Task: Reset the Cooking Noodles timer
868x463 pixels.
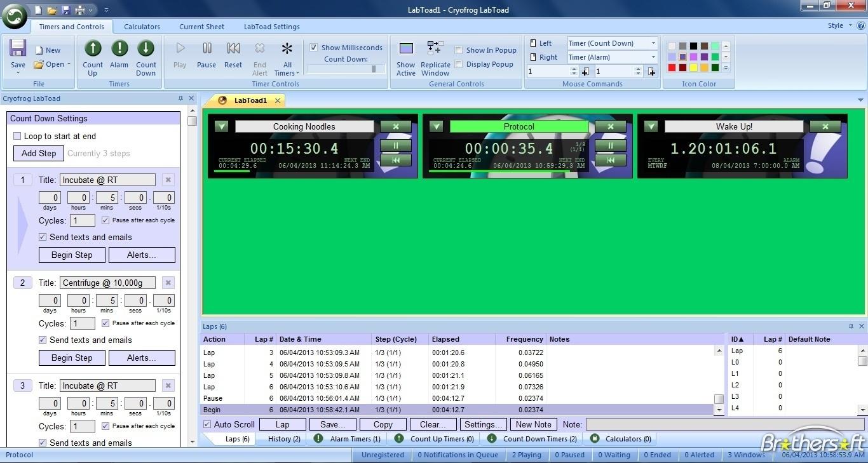Action: pos(396,160)
